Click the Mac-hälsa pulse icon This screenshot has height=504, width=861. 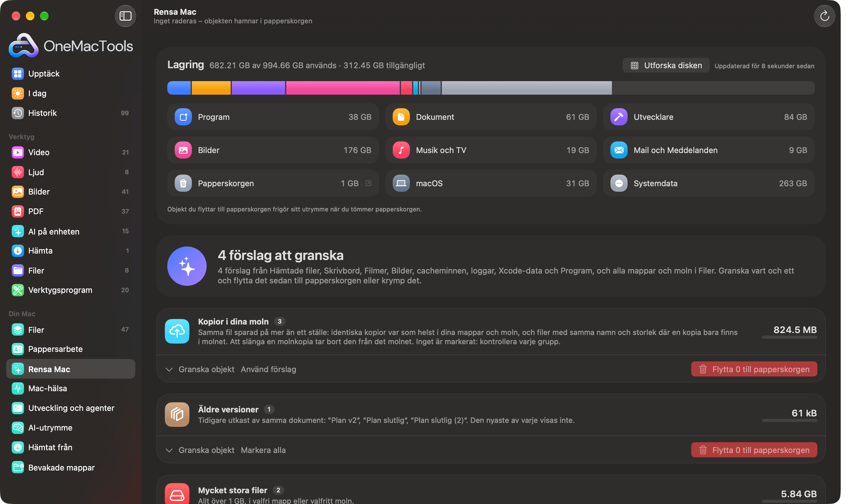point(18,388)
